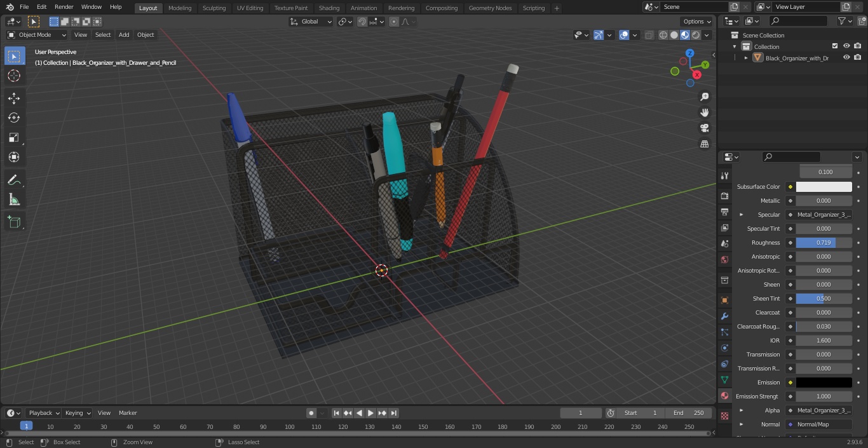The height and width of the screenshot is (448, 868).
Task: Click the Subsurface Color swatch
Action: pos(824,187)
